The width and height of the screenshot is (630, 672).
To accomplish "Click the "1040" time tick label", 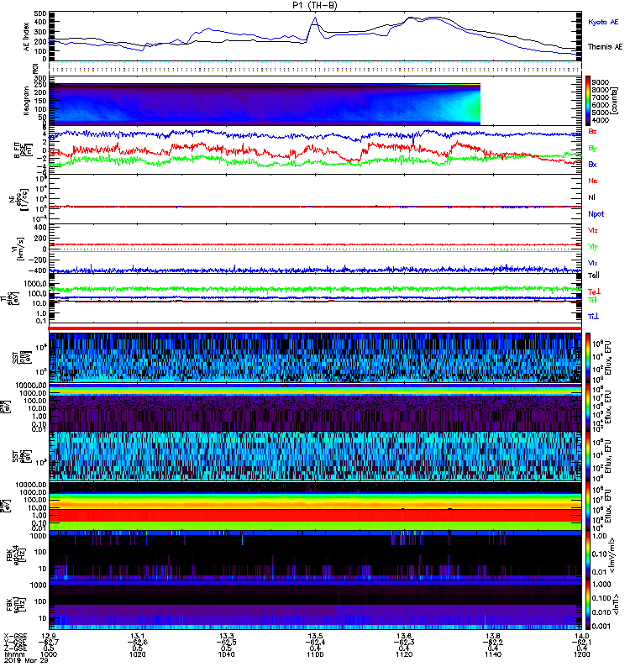I will point(226,654).
